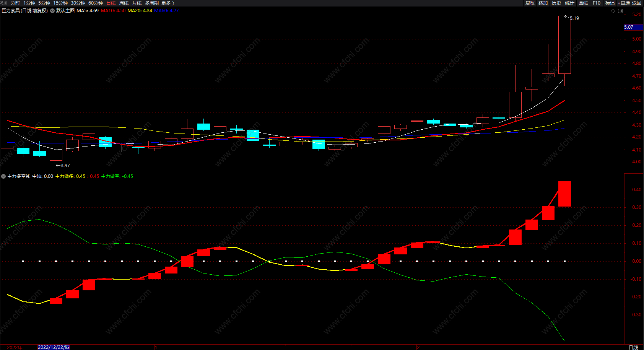Screen dimensions: 644x350
Task: Open the 历史 history button
Action: point(556,3)
